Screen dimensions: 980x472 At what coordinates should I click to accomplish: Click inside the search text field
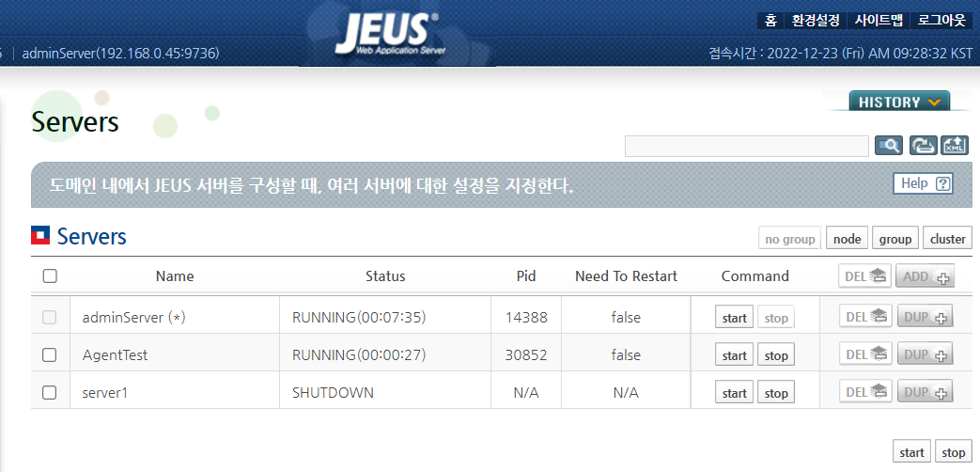click(746, 146)
